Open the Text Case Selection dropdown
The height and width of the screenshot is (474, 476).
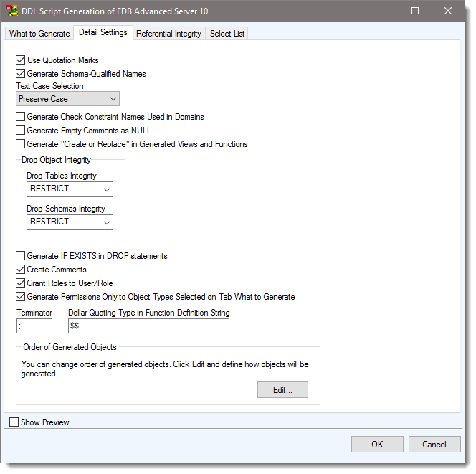[67, 99]
